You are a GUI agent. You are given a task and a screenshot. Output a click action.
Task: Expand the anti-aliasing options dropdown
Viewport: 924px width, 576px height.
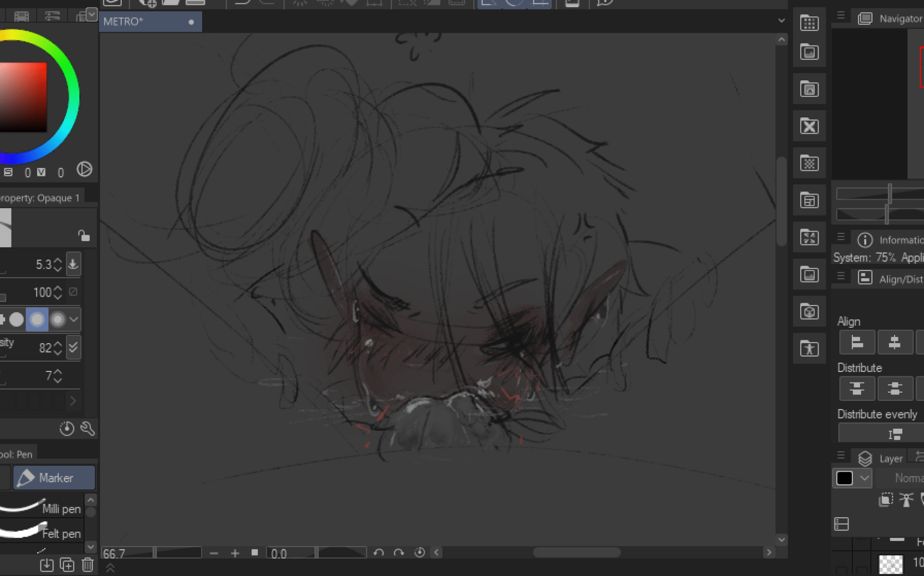point(74,320)
